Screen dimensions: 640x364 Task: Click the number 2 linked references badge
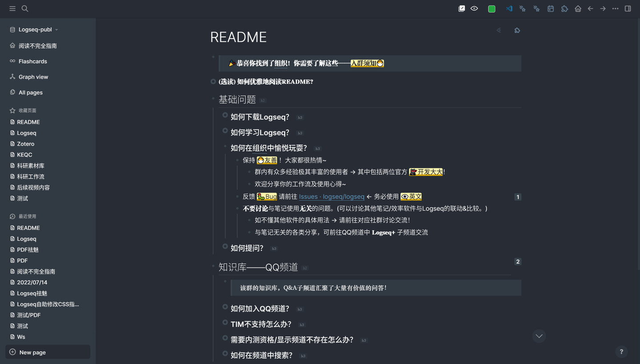click(x=517, y=261)
